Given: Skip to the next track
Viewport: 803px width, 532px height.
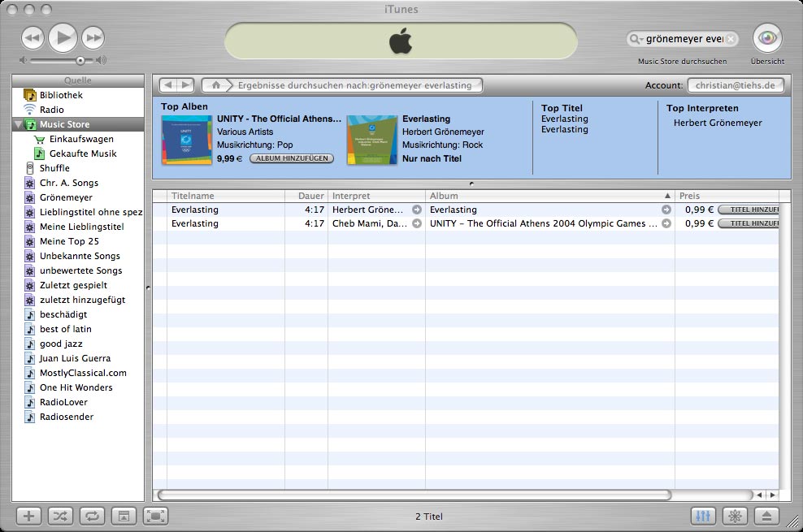Looking at the screenshot, I should tap(93, 37).
